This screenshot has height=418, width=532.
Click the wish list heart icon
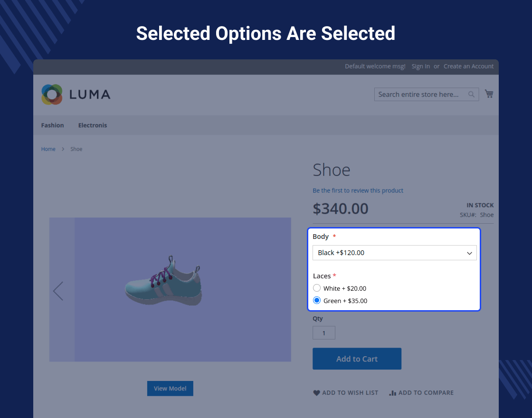click(x=316, y=393)
